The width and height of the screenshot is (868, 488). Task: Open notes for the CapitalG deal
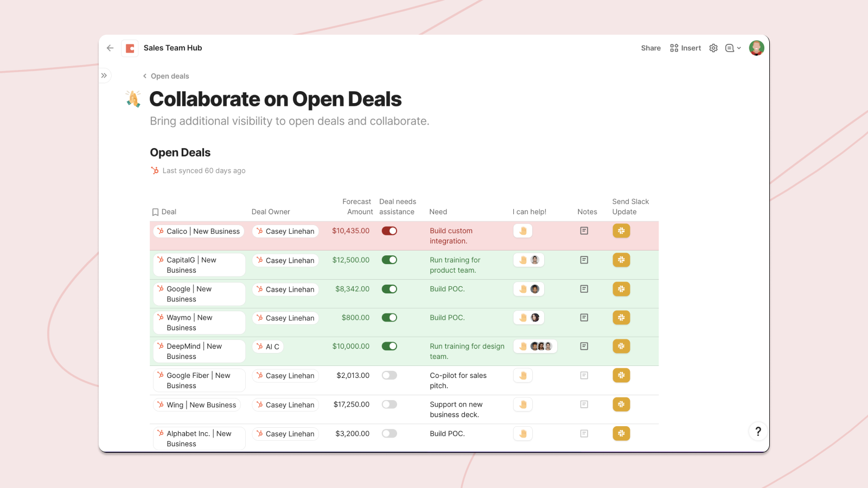pos(584,260)
